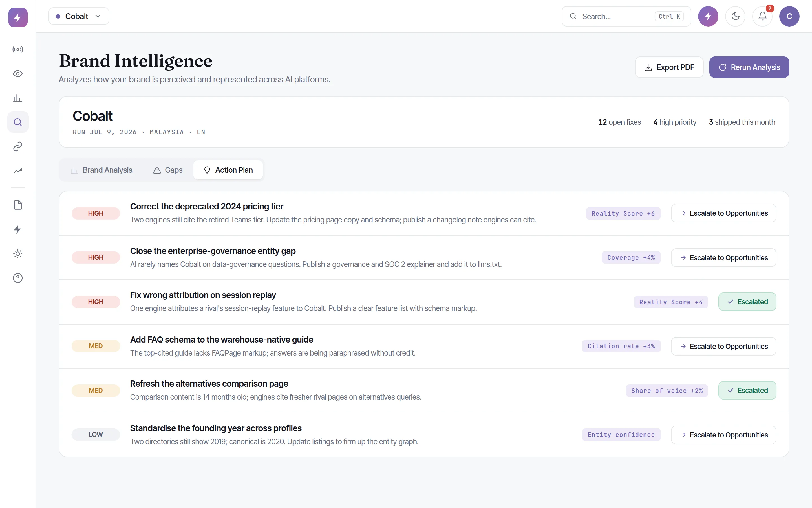Image resolution: width=812 pixels, height=508 pixels.
Task: Click the Entity confidence tag
Action: (x=621, y=435)
